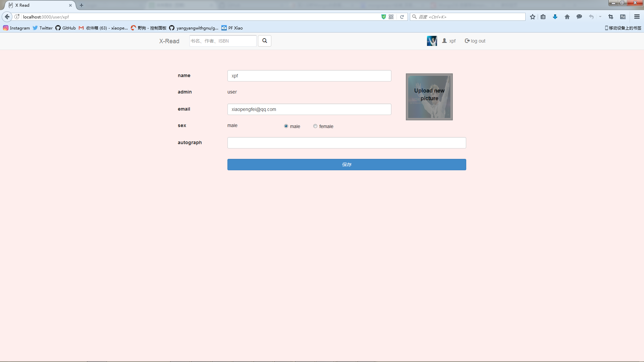Viewport: 644px width, 362px height.
Task: Open the yangyangwithgnu GitHub bookmark
Action: click(194, 28)
